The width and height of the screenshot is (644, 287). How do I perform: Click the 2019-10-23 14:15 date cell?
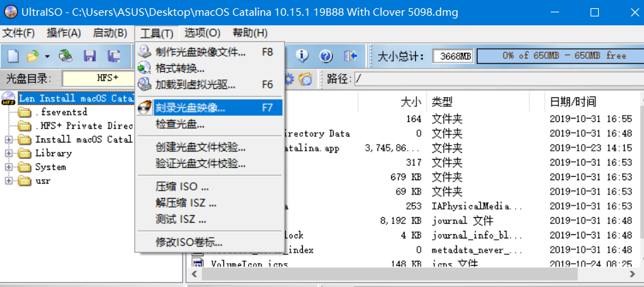tap(591, 148)
